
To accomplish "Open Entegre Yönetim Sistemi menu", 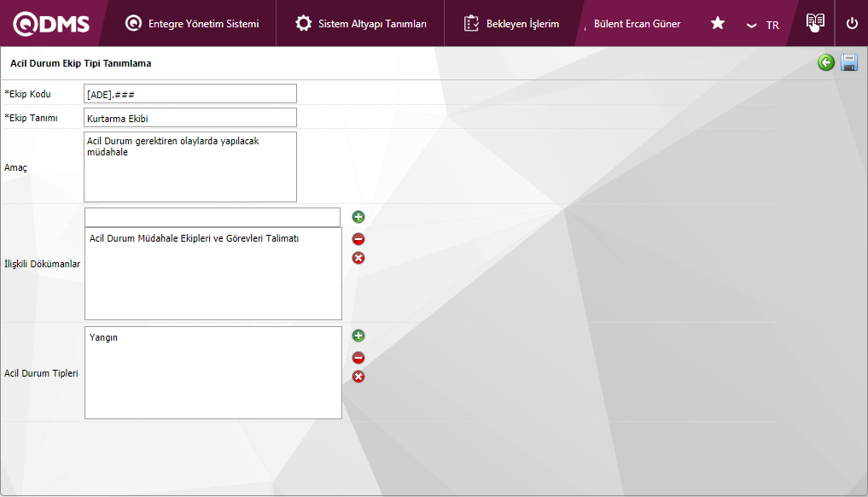I will click(192, 24).
